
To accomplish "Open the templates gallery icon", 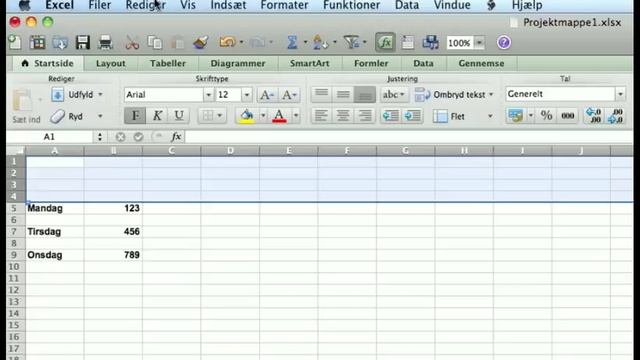I will point(37,42).
